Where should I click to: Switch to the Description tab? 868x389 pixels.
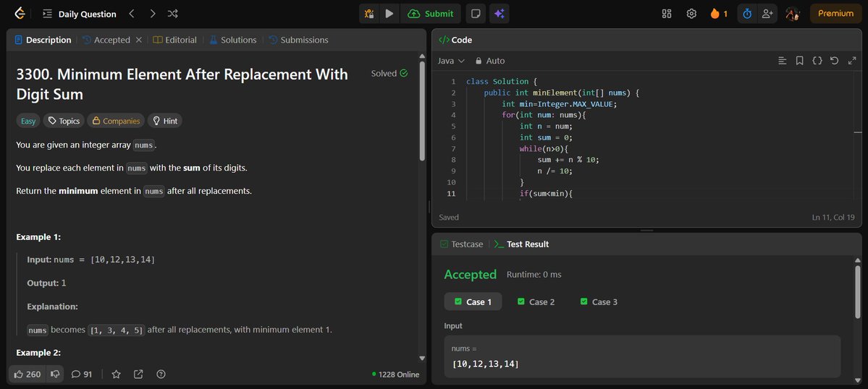[43, 40]
